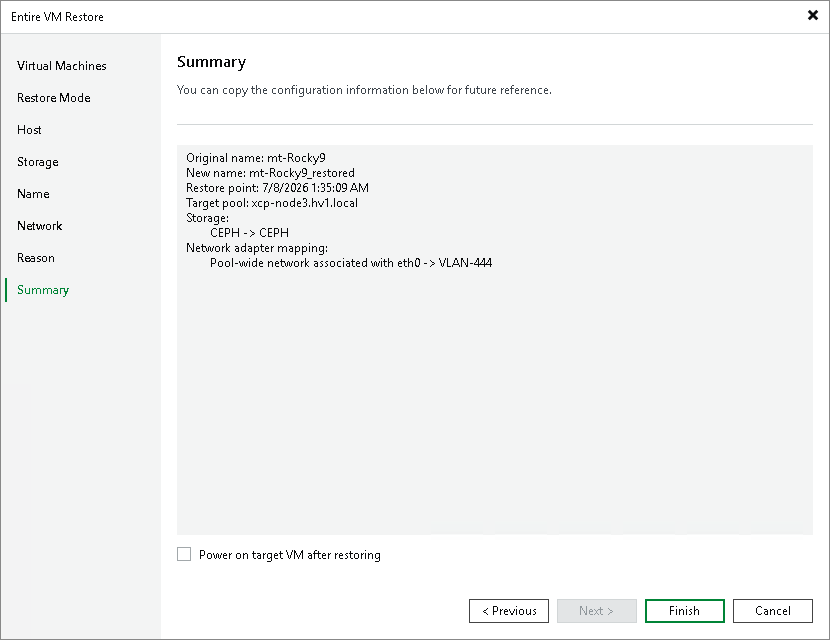
Task: Click the Restore point 7/8/2026 line
Action: coord(277,188)
